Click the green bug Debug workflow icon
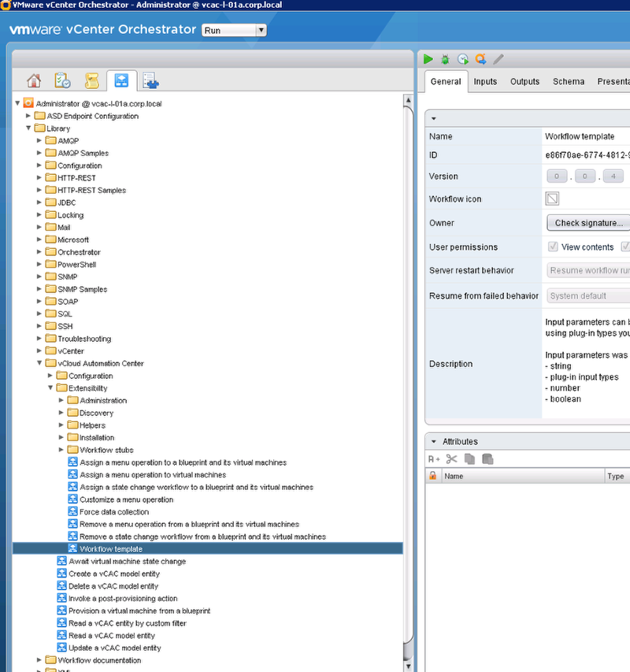 [446, 59]
